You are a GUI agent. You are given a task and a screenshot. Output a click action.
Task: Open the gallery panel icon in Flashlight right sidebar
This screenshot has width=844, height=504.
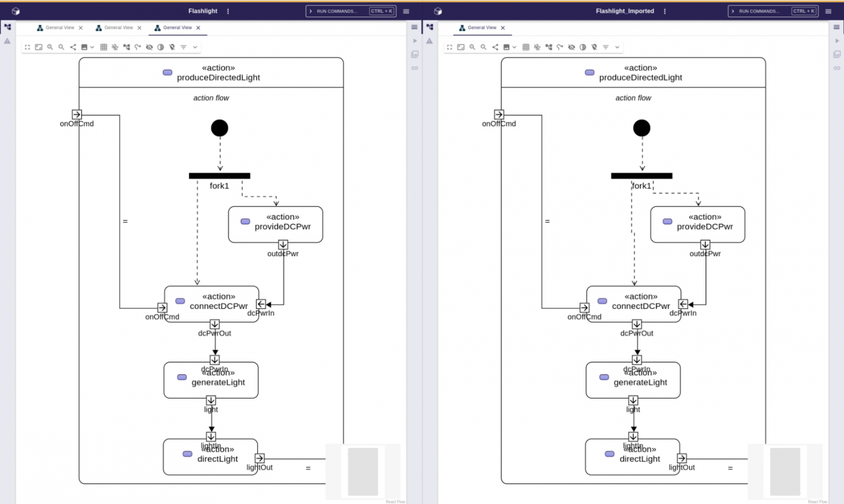415,54
